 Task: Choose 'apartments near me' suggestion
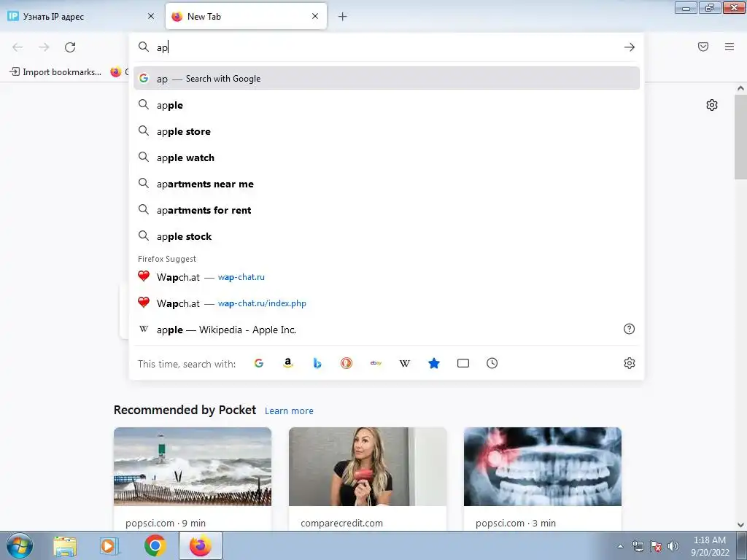pyautogui.click(x=387, y=184)
